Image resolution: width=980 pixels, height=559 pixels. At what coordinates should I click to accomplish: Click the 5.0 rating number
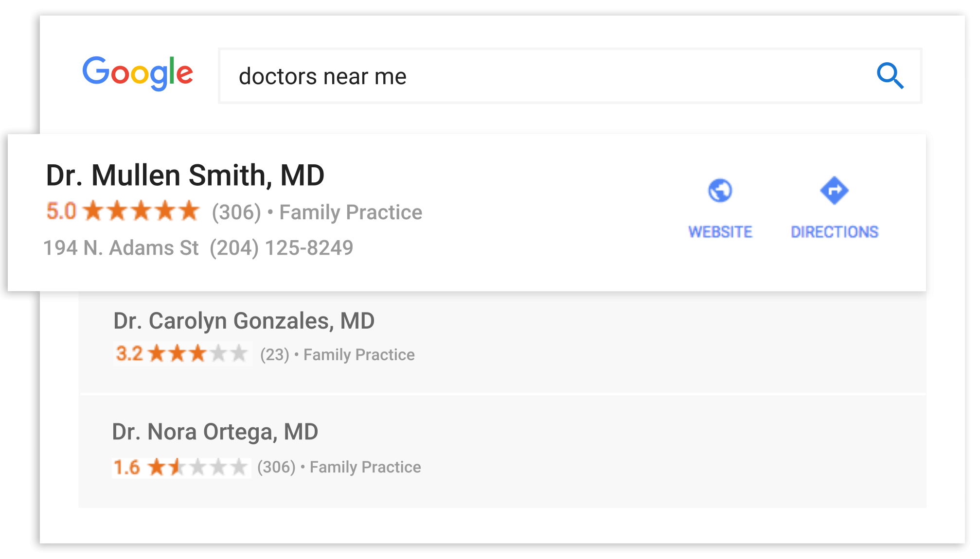(x=61, y=211)
